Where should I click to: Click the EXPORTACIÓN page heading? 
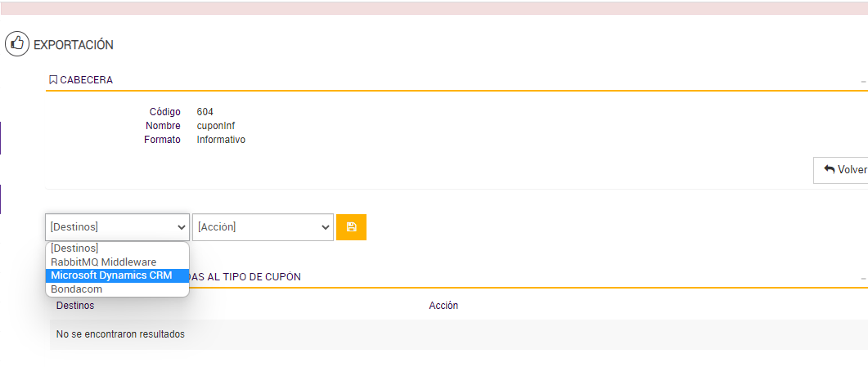(x=74, y=45)
